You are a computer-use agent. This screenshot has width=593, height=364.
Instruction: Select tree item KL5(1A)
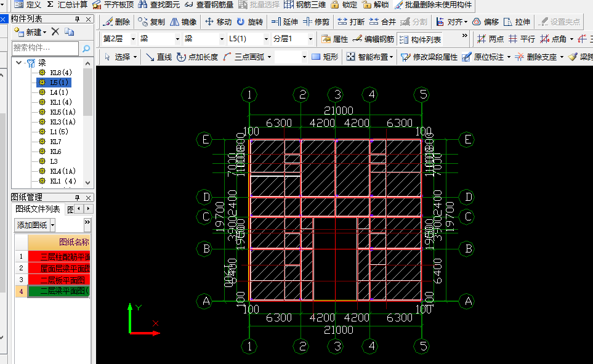click(62, 111)
